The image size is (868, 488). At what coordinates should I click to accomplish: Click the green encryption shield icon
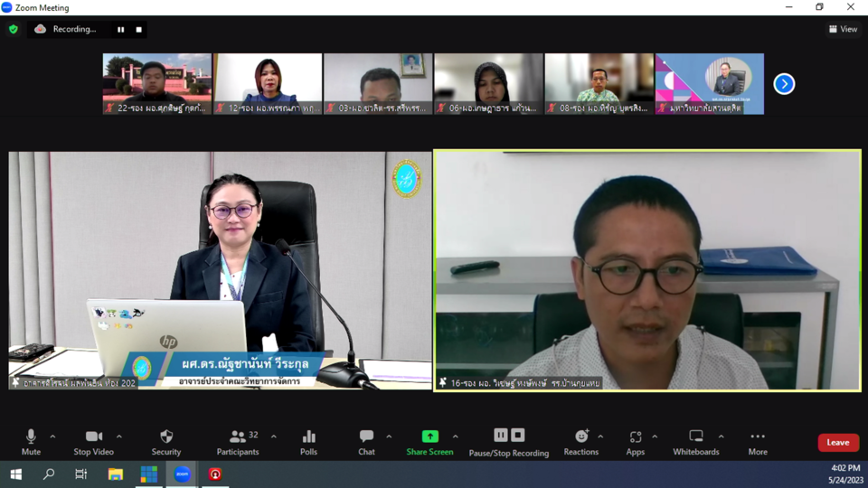click(x=13, y=29)
